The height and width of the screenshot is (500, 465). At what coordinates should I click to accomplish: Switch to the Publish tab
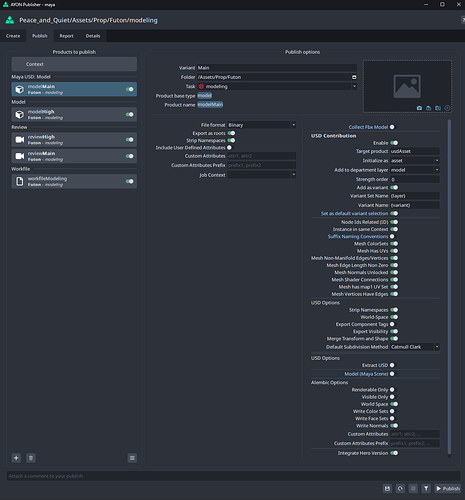point(40,36)
